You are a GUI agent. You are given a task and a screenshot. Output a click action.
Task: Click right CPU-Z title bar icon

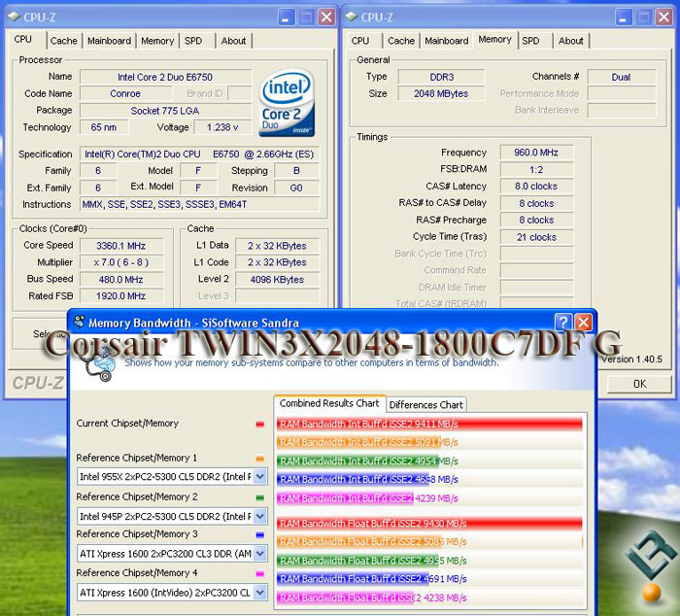tap(352, 17)
